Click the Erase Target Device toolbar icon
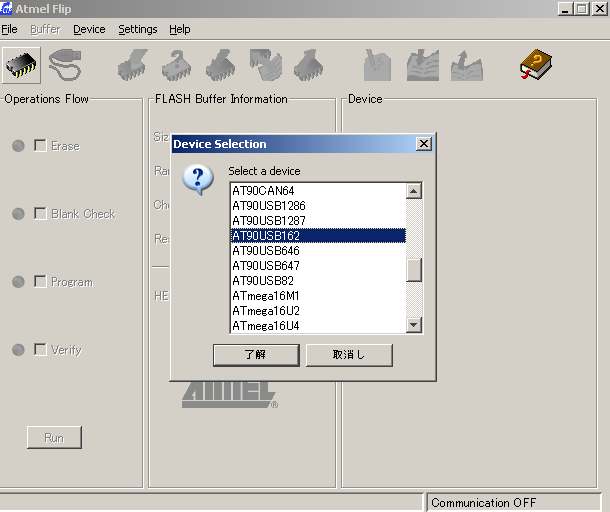Image resolution: width=610 pixels, height=512 pixels. [x=133, y=65]
